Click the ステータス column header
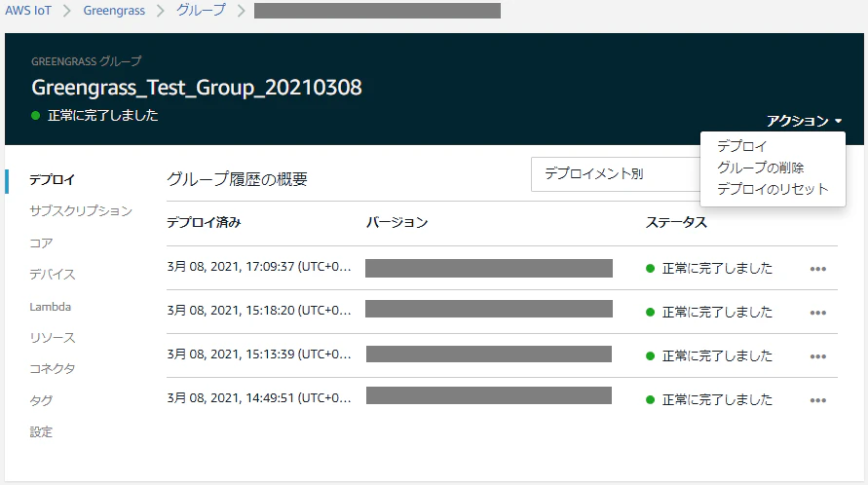The width and height of the screenshot is (868, 485). pyautogui.click(x=676, y=223)
